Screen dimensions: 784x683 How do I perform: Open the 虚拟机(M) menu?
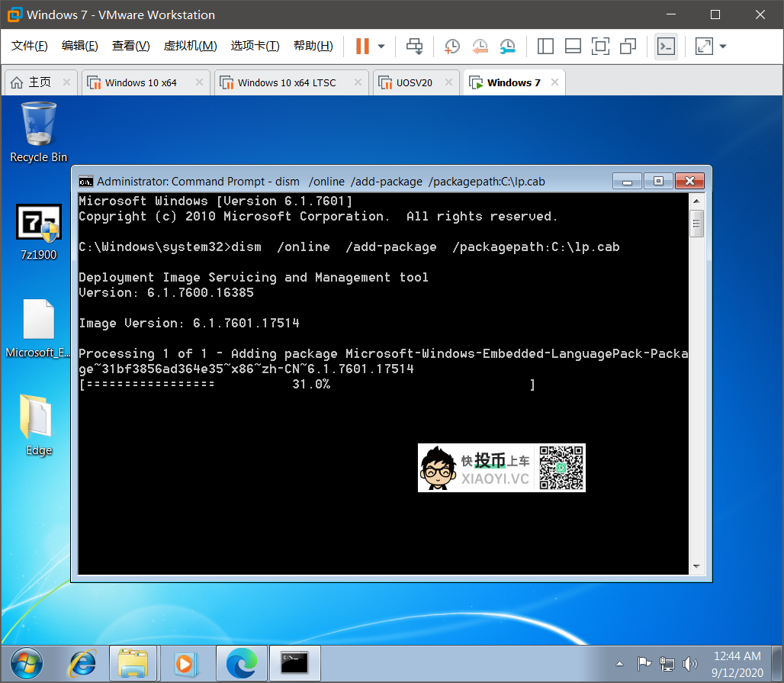click(190, 46)
